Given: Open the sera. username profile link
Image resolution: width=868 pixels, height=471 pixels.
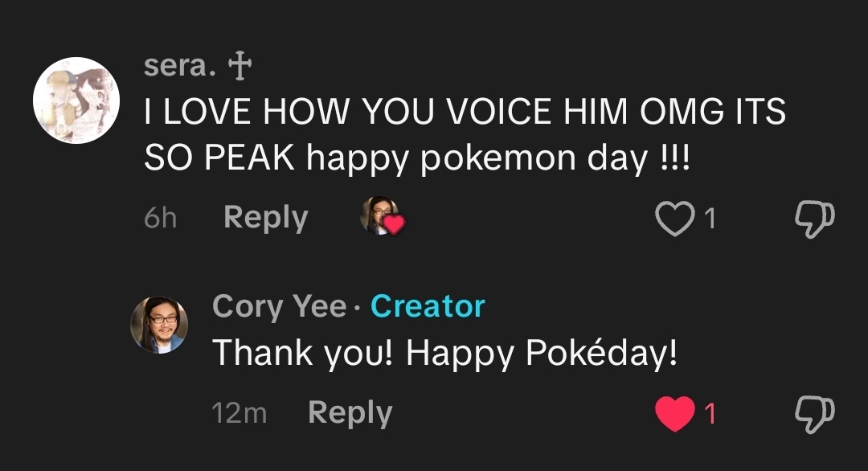Looking at the screenshot, I should [180, 66].
